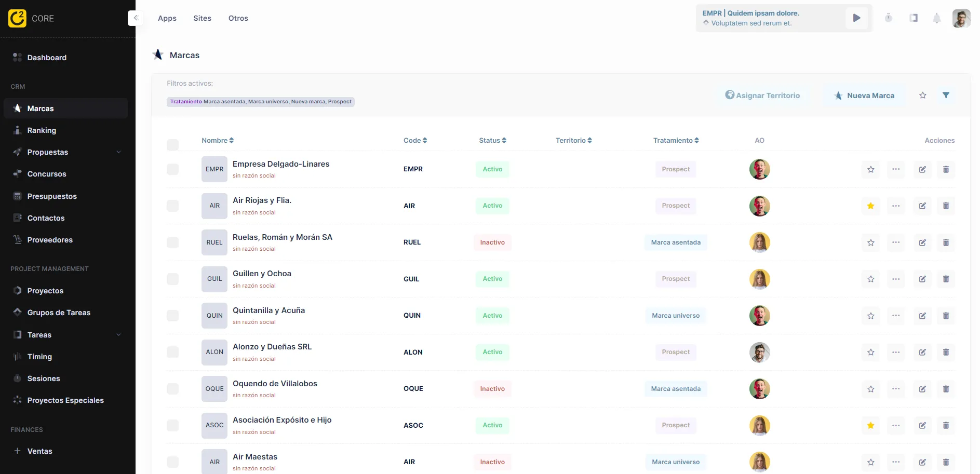
Task: Open the Sites top menu
Action: (202, 18)
